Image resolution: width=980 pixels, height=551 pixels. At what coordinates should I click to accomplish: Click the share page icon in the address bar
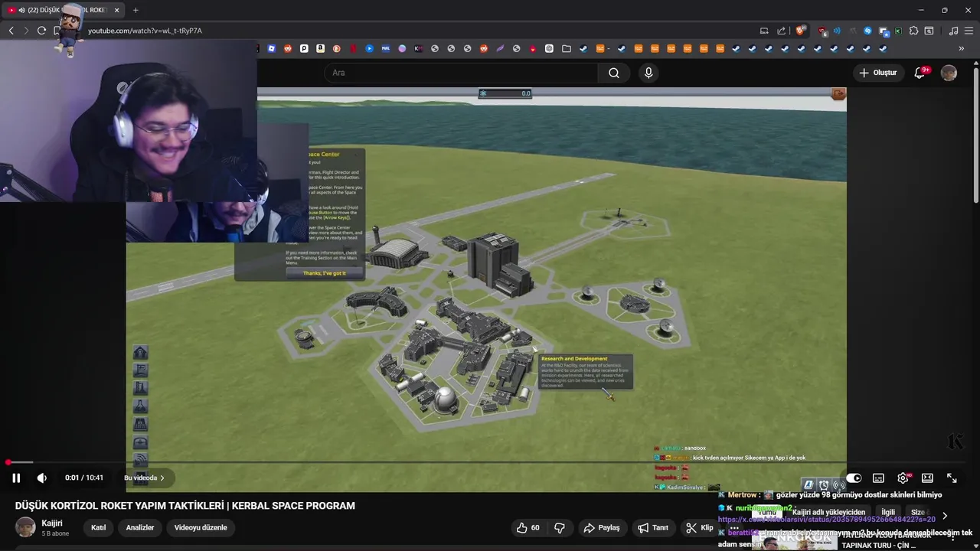[x=781, y=31]
